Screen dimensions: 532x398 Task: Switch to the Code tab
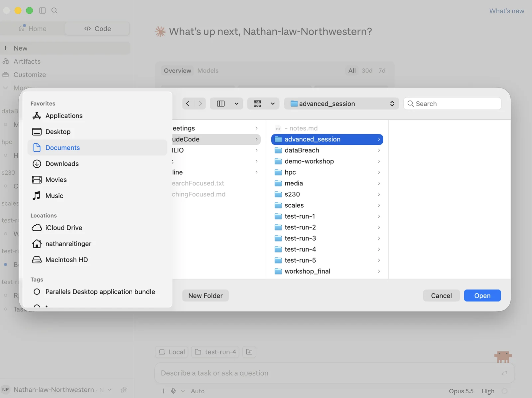coord(97,29)
